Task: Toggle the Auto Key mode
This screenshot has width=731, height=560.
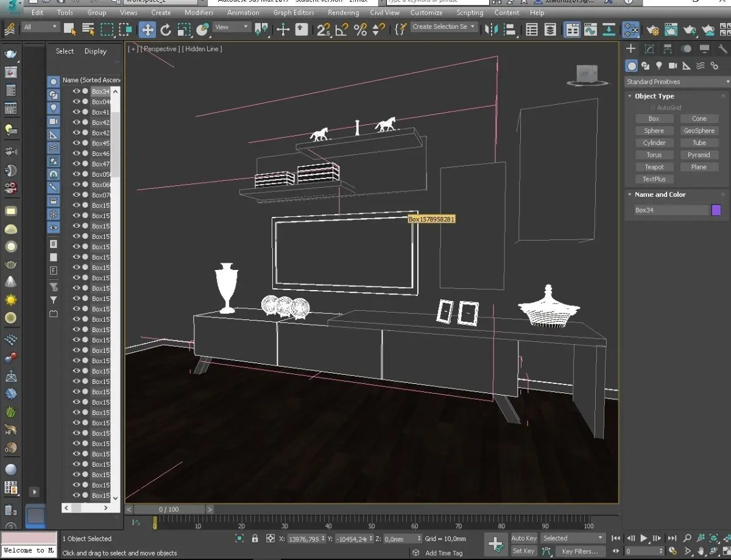Action: pos(524,538)
